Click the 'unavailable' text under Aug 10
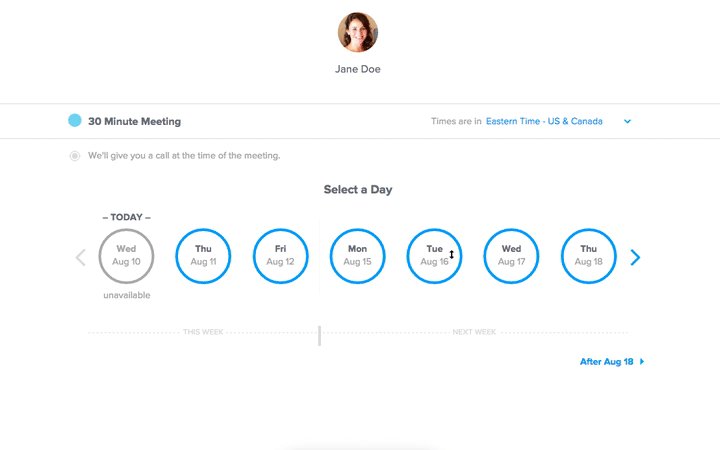Image resolution: width=720 pixels, height=450 pixels. point(127,295)
